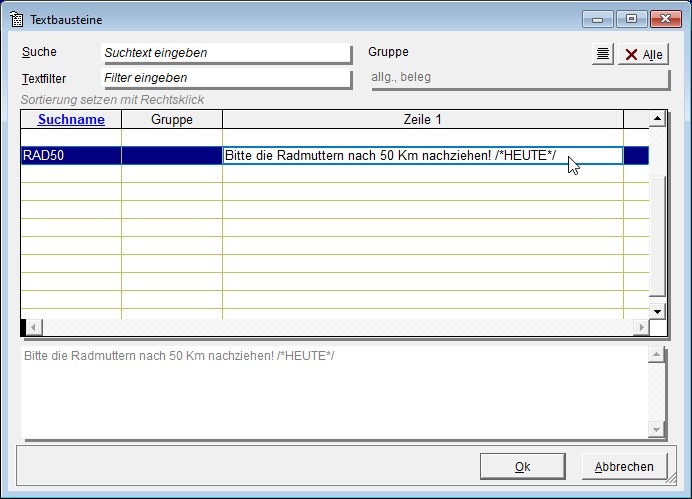Open the group list icon button
The width and height of the screenshot is (692, 499).
click(602, 54)
